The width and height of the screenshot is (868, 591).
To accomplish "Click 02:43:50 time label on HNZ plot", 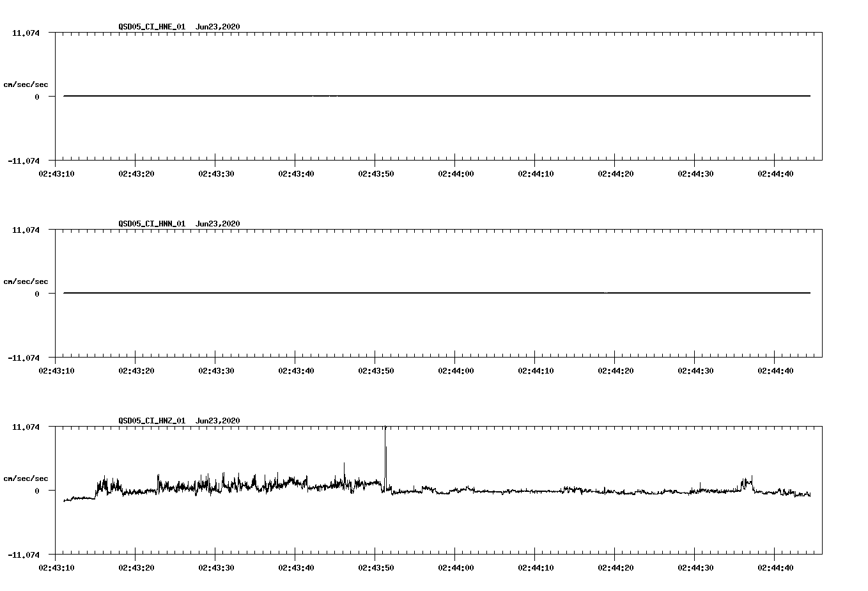I will point(376,567).
